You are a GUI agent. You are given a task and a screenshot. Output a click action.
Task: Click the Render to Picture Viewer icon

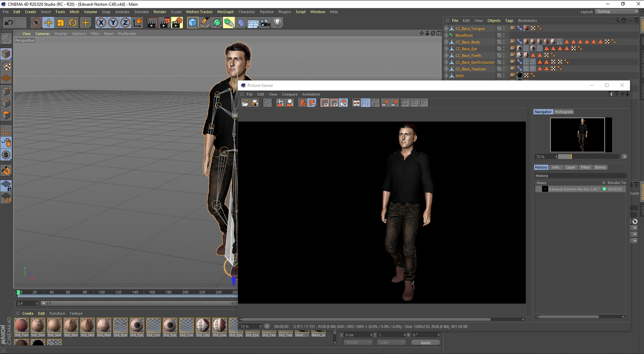[165, 23]
